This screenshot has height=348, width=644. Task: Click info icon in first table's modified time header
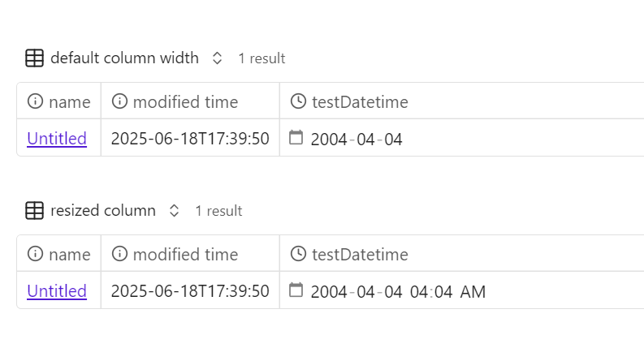point(119,101)
